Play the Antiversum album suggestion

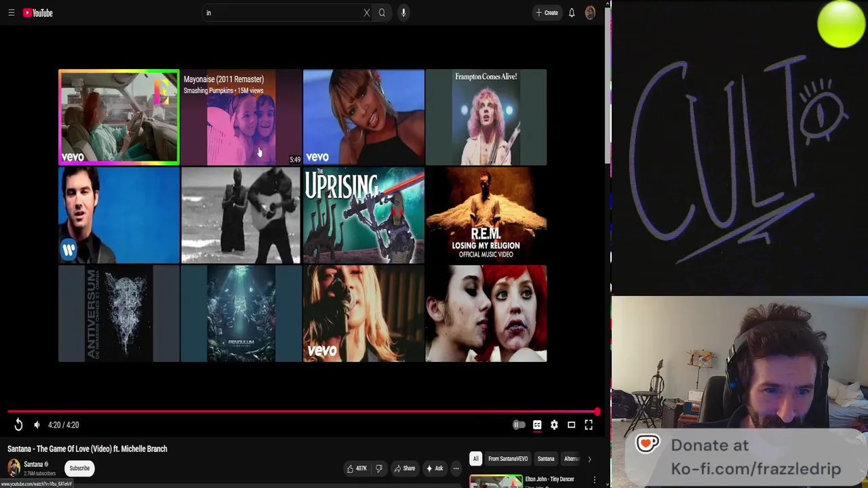[119, 313]
